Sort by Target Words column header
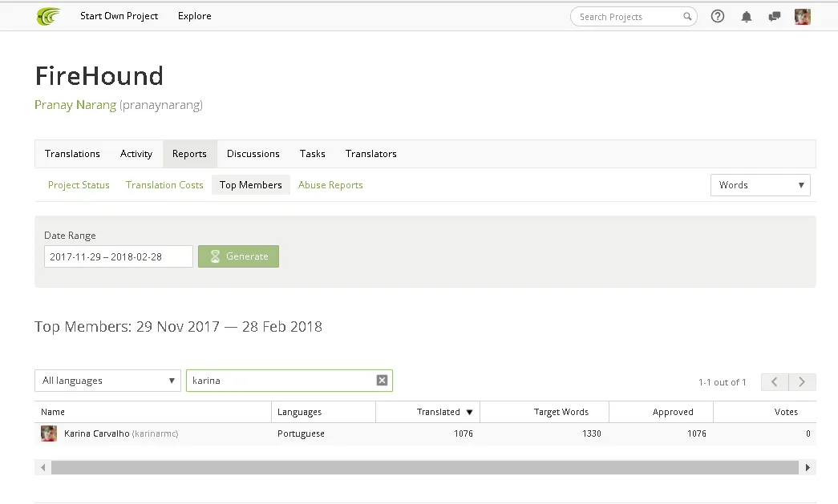Viewport: 838px width, 504px height. point(544,412)
